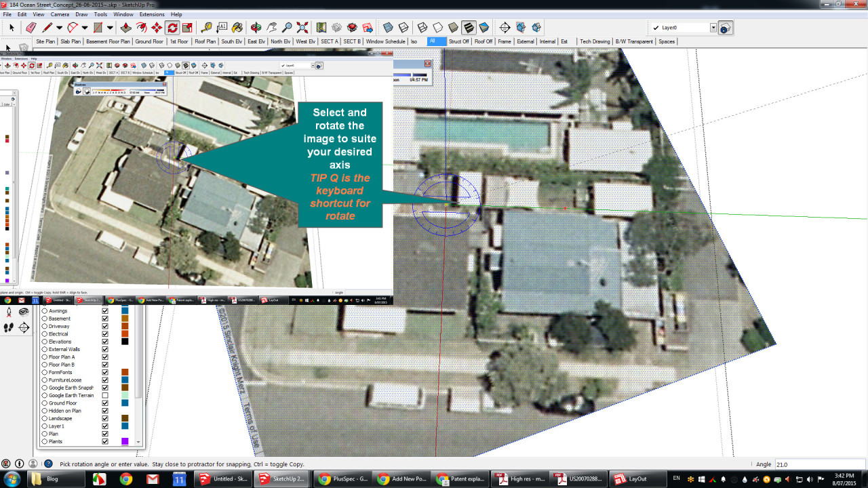This screenshot has height=488, width=868.
Task: Pick the Walk footprints tool
Action: pos(9,327)
